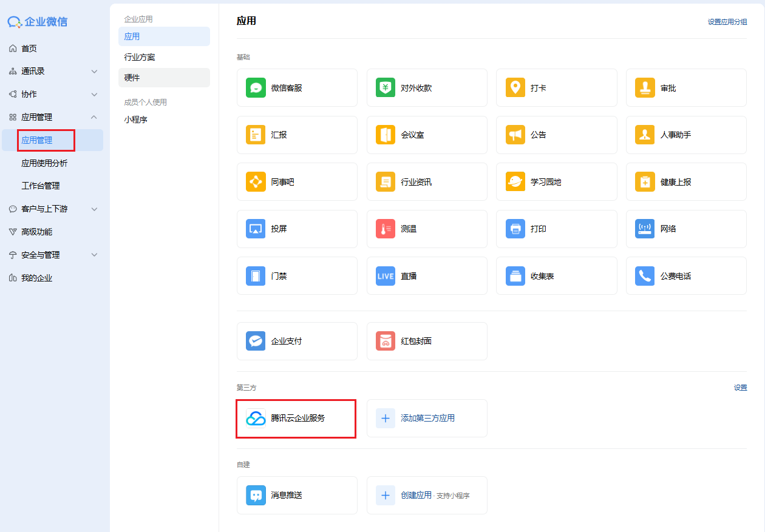765x532 pixels.
Task: Expand the 协作 sidebar section arrow
Action: [94, 94]
